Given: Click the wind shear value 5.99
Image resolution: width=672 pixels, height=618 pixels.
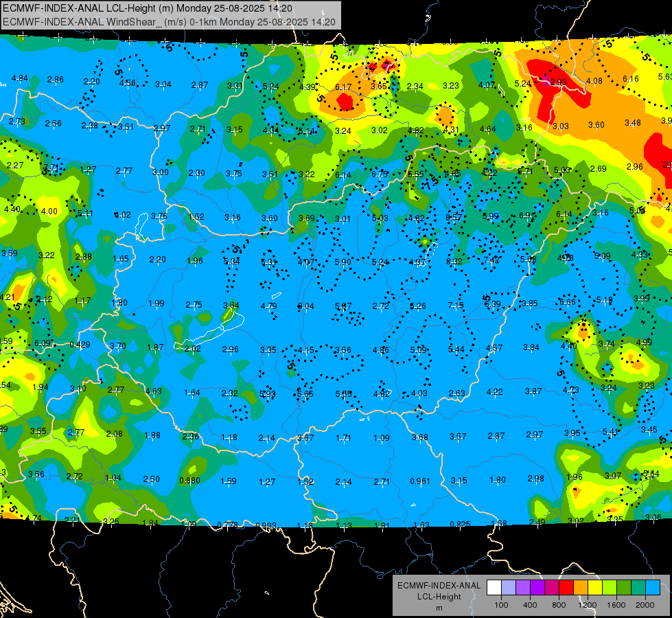Looking at the screenshot, I should coord(491,216).
